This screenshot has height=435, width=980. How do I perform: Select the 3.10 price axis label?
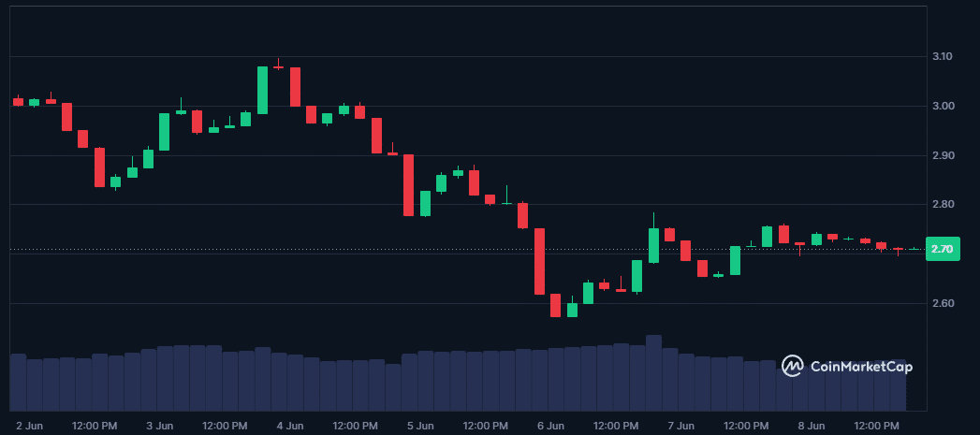pos(943,57)
